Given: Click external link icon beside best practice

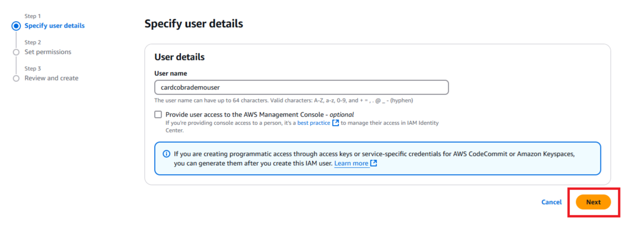Looking at the screenshot, I should (335, 123).
